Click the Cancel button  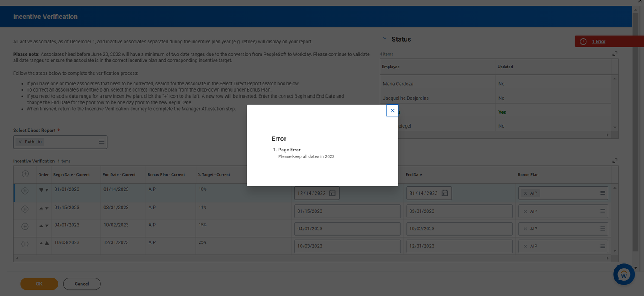tap(81, 284)
